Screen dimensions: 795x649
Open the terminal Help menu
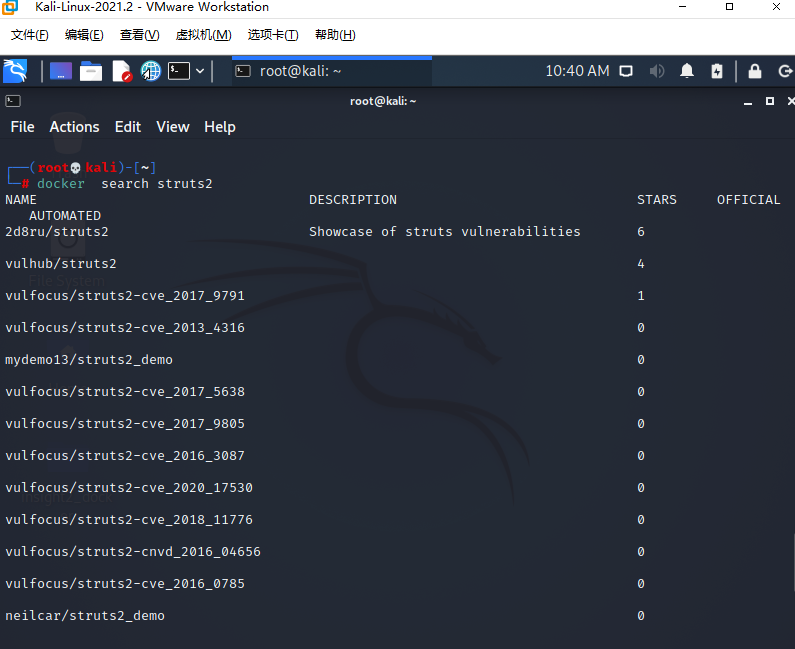tap(220, 127)
